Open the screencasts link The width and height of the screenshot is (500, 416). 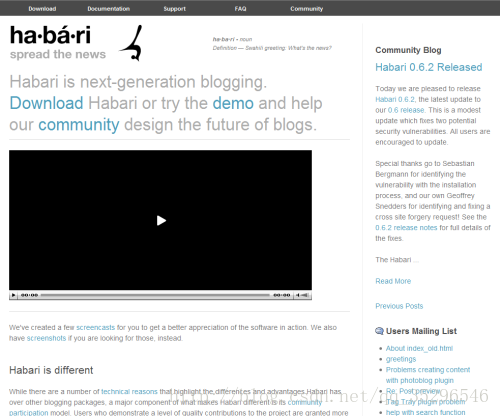(x=96, y=327)
